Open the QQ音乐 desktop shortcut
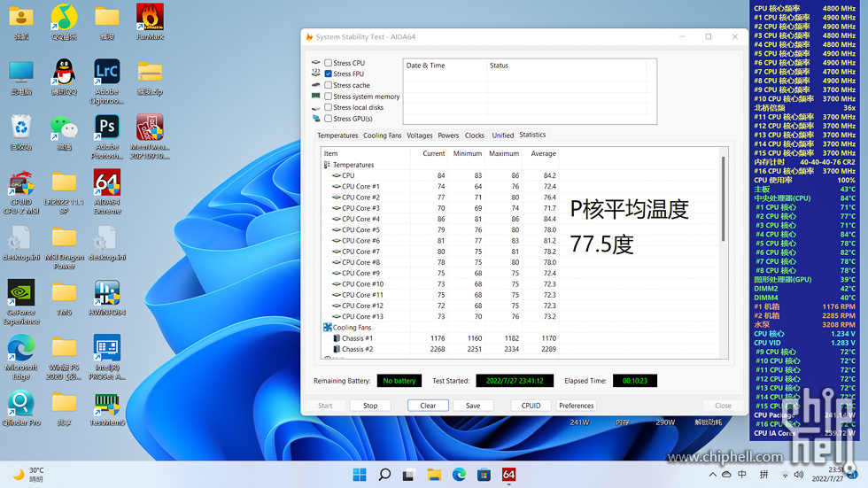This screenshot has height=488, width=868. (x=64, y=22)
